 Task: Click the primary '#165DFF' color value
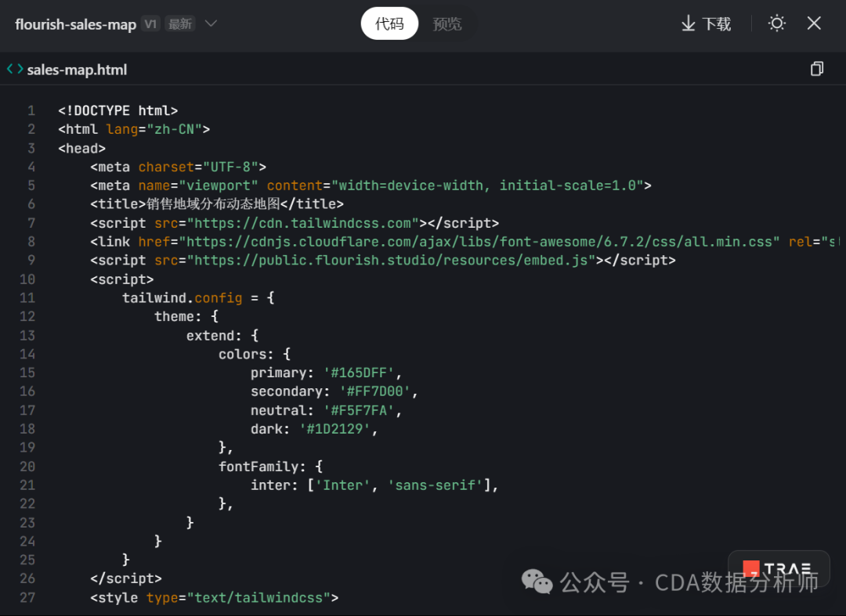point(358,373)
